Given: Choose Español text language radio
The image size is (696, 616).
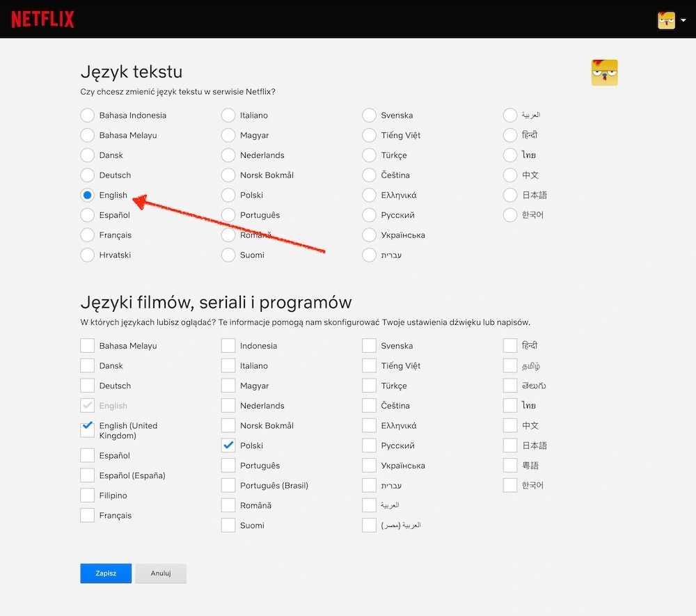Looking at the screenshot, I should point(88,215).
